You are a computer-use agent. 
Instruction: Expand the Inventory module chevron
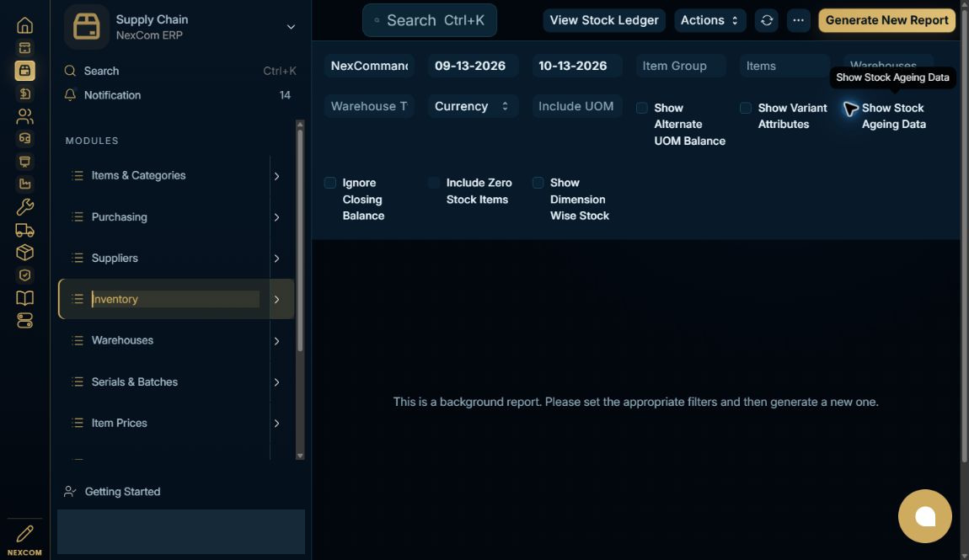pyautogui.click(x=277, y=300)
